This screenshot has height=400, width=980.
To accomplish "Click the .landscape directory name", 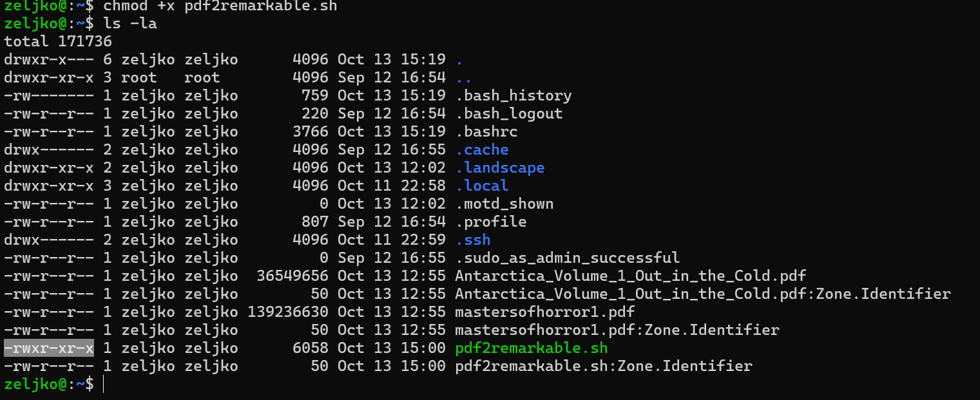I will (x=499, y=167).
